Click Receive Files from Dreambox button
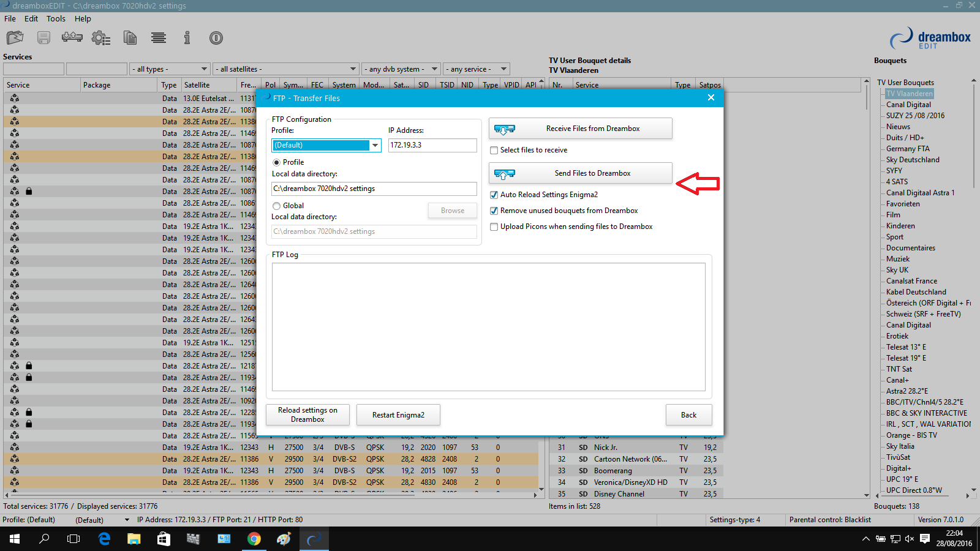The image size is (980, 551). coord(580,129)
